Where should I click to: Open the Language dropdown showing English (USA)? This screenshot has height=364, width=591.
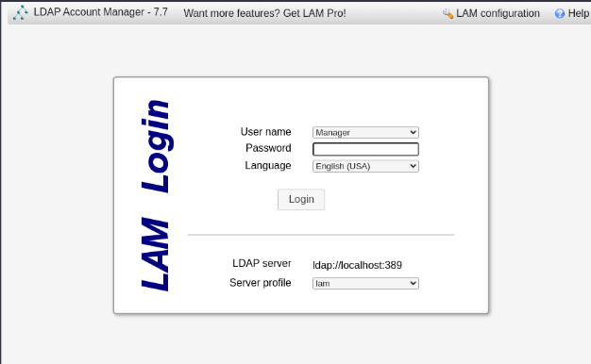click(365, 166)
